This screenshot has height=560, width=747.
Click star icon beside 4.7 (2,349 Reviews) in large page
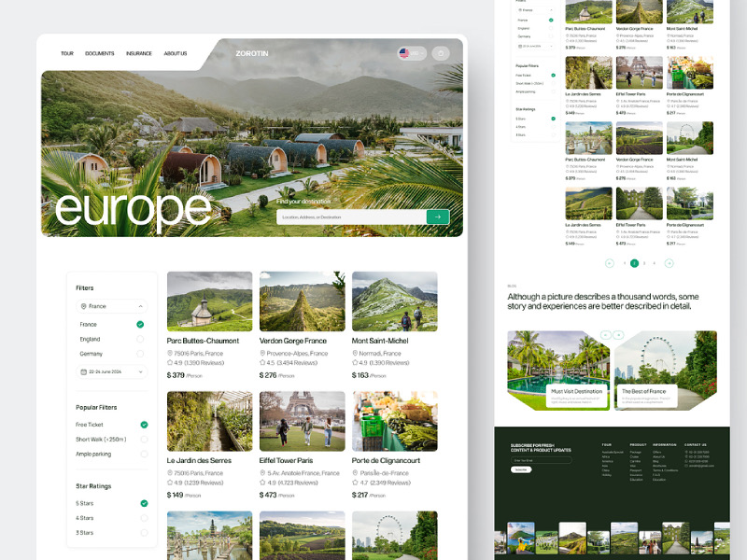[x=355, y=483]
